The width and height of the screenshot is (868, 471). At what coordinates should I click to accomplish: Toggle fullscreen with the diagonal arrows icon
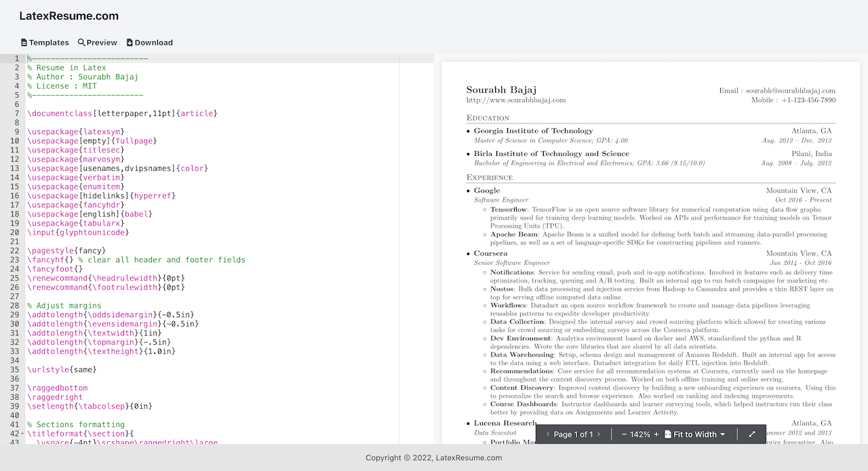[x=750, y=434]
